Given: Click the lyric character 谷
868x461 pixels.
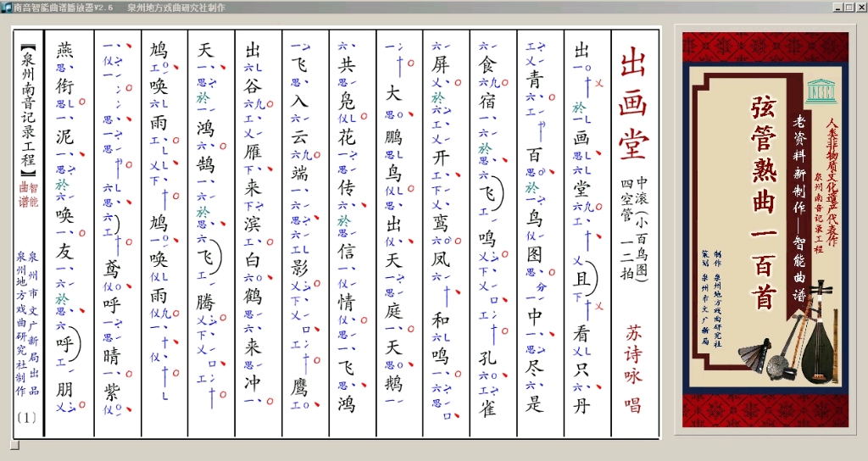Looking at the screenshot, I should tap(253, 86).
